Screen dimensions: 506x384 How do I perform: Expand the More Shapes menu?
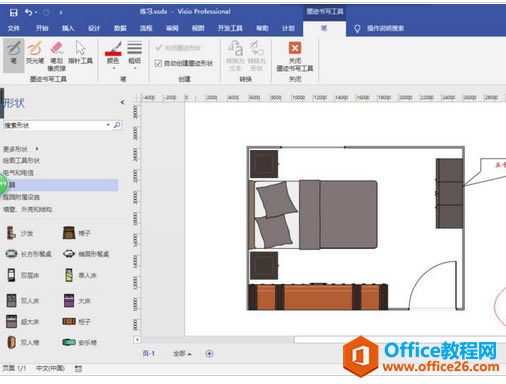tap(21, 149)
